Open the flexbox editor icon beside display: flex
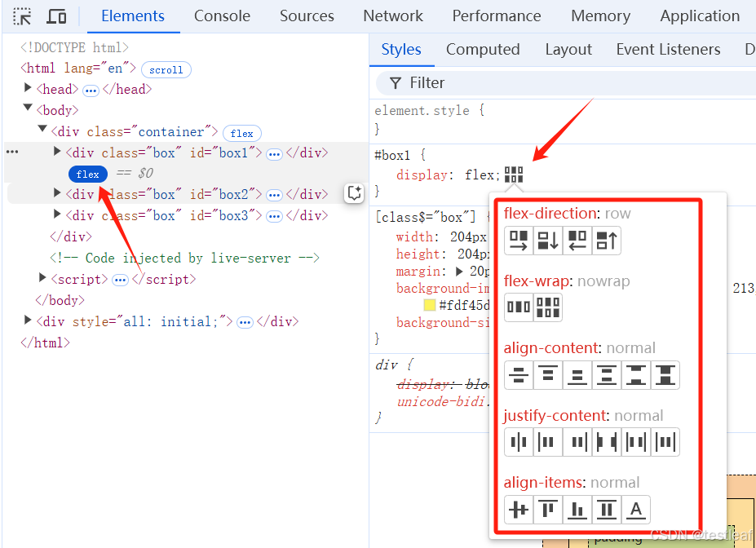 pyautogui.click(x=514, y=175)
